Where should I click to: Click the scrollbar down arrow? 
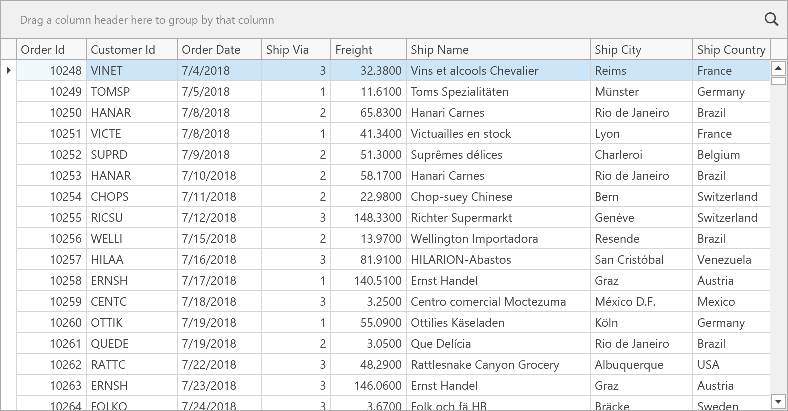click(778, 401)
